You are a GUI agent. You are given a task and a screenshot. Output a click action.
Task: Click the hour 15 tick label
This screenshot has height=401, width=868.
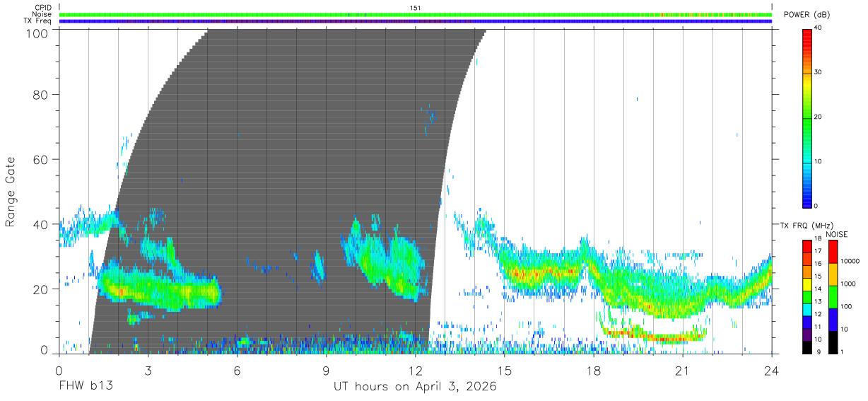(x=505, y=370)
